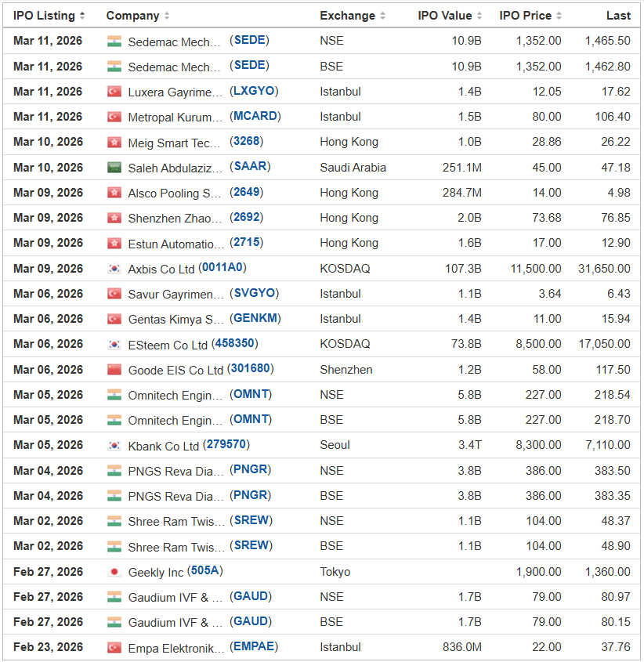Screen dimensions: 644x662
Task: Select the Axbis Co Ltd company name
Action: click(161, 270)
